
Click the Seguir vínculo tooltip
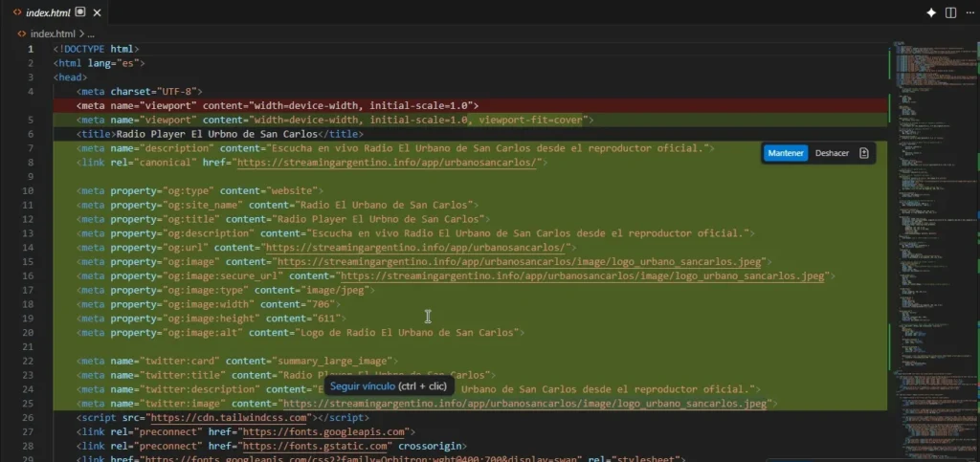pos(388,386)
